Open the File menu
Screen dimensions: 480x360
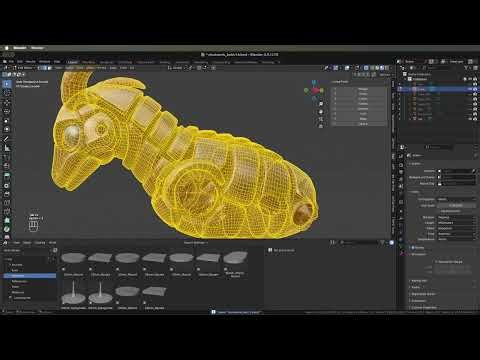(x=11, y=62)
